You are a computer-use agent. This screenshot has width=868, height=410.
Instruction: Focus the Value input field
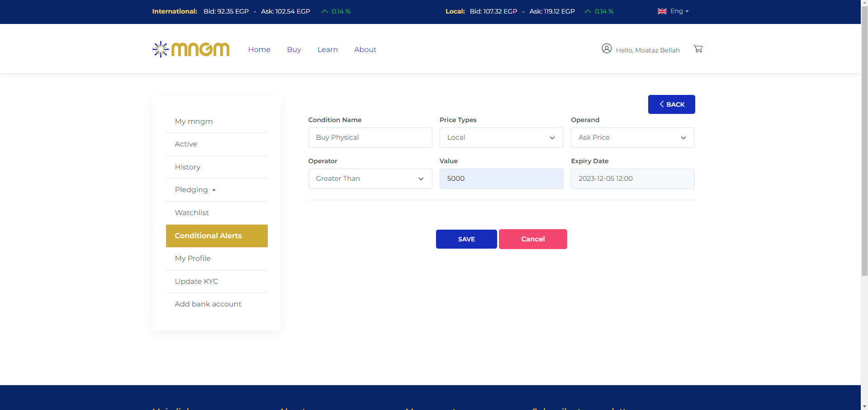[x=501, y=179]
